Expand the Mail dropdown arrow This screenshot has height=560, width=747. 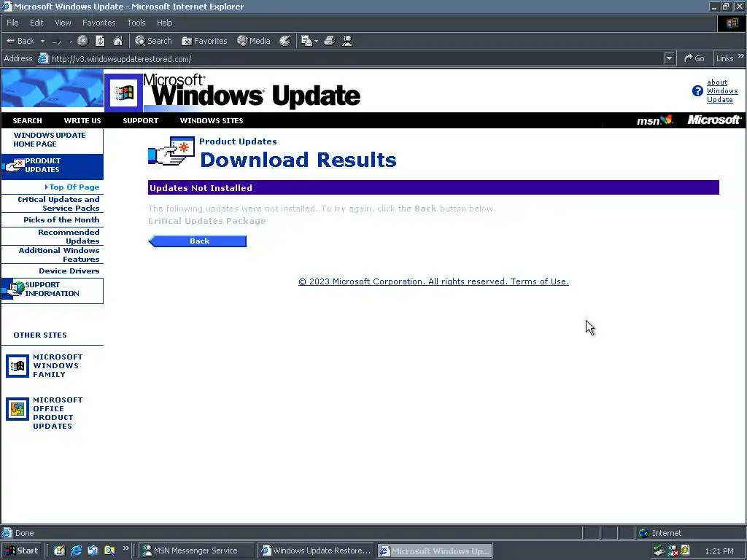[x=317, y=42]
